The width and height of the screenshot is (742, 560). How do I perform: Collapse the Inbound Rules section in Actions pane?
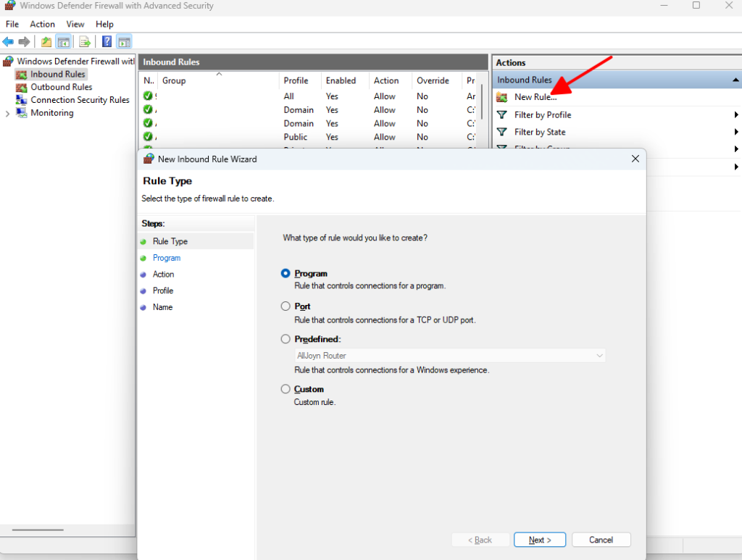pyautogui.click(x=735, y=80)
